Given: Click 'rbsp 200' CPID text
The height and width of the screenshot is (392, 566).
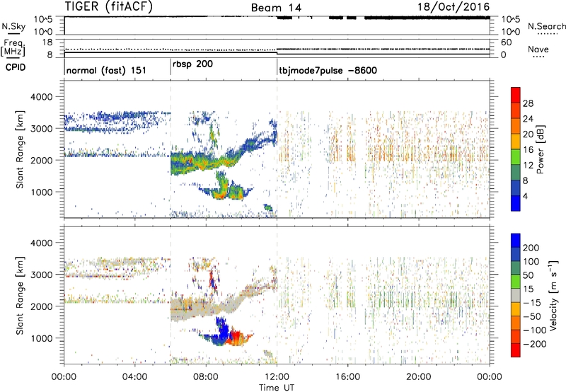Looking at the screenshot, I should (x=192, y=64).
